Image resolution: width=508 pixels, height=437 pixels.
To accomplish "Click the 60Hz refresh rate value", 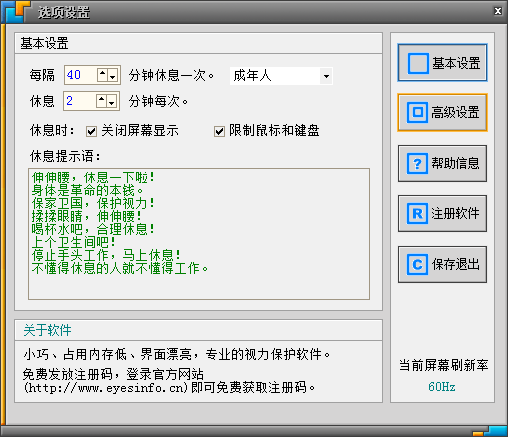I will [x=442, y=387].
